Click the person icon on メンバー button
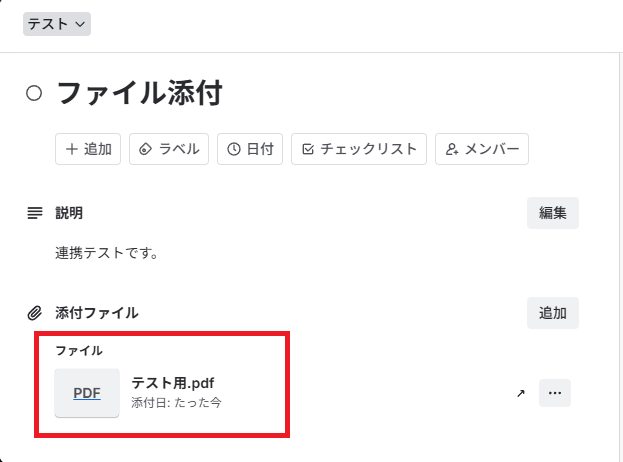This screenshot has width=623, height=462. (452, 149)
